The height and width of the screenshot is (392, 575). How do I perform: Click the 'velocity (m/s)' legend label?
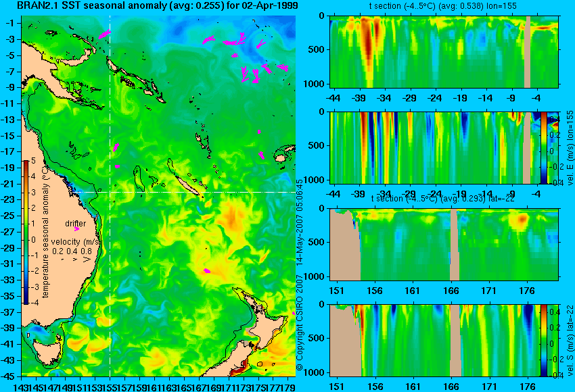[x=76, y=242]
